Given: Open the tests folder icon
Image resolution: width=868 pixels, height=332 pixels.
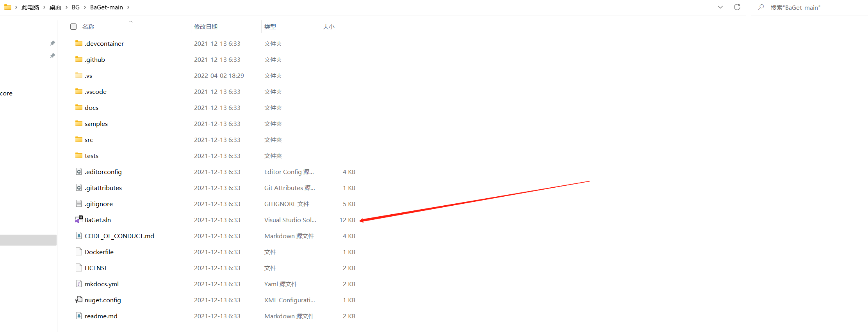Looking at the screenshot, I should pyautogui.click(x=79, y=156).
